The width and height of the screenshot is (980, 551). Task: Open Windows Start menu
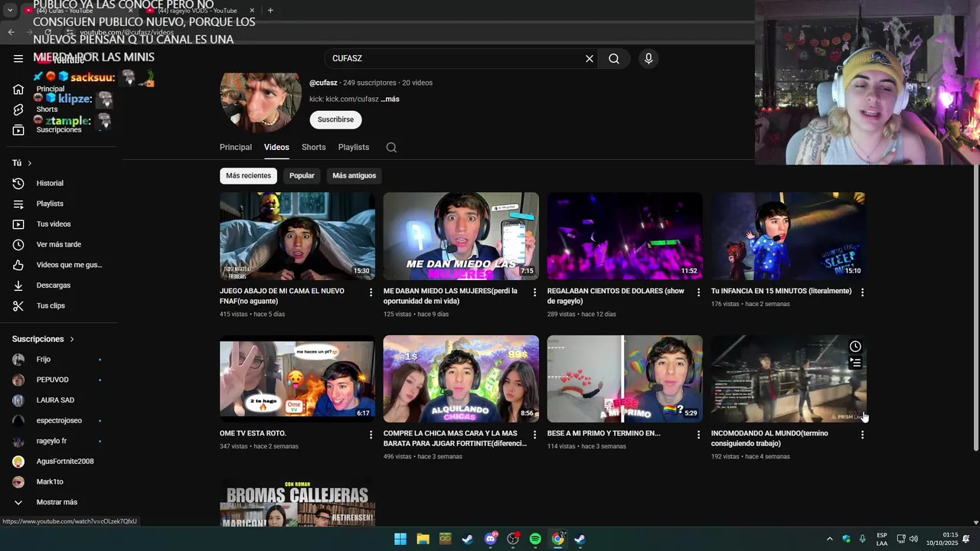(400, 539)
